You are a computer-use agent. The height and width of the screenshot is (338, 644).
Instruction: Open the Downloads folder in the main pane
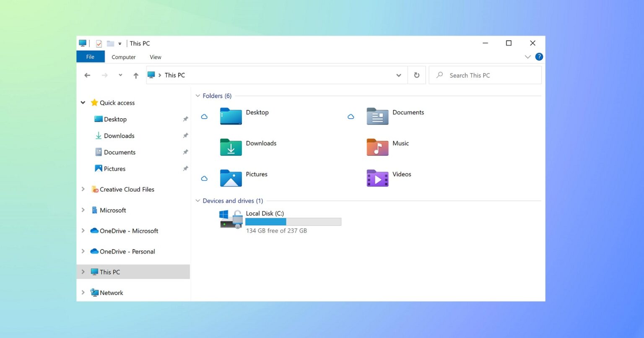point(261,143)
